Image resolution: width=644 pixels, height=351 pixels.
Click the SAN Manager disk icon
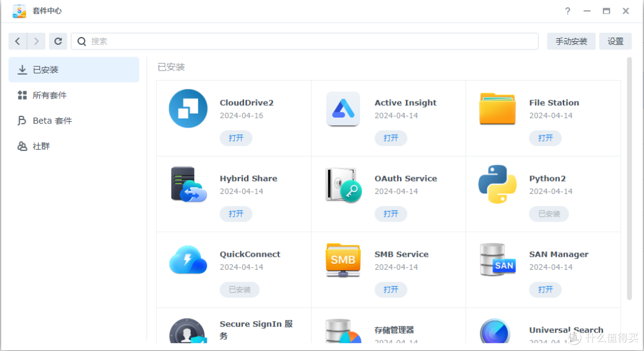(497, 260)
